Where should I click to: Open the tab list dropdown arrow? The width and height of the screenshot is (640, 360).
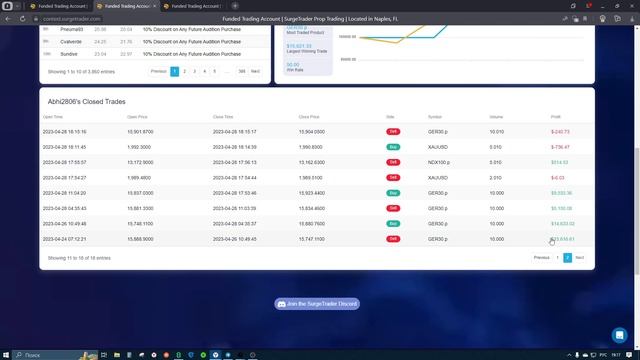click(x=17, y=6)
